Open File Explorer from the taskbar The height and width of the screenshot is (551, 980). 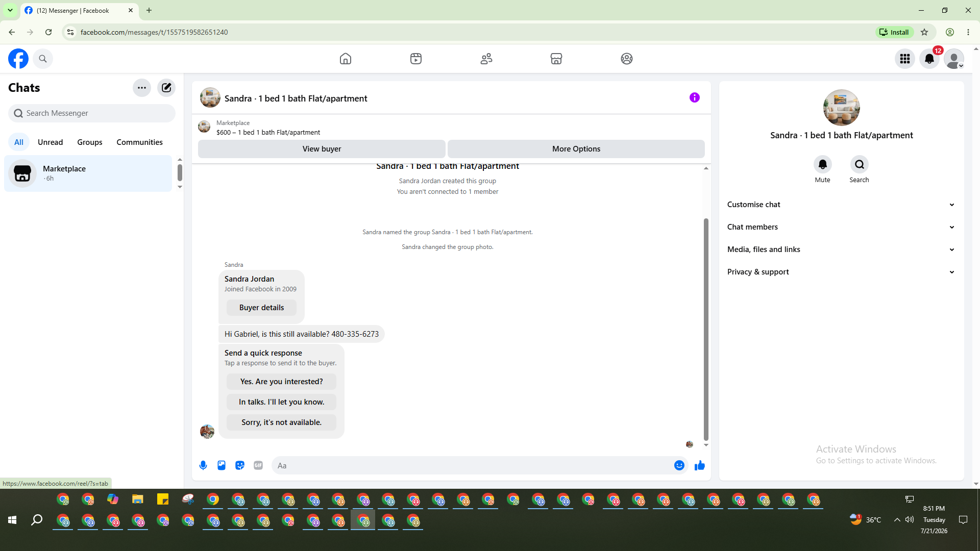coord(138,499)
